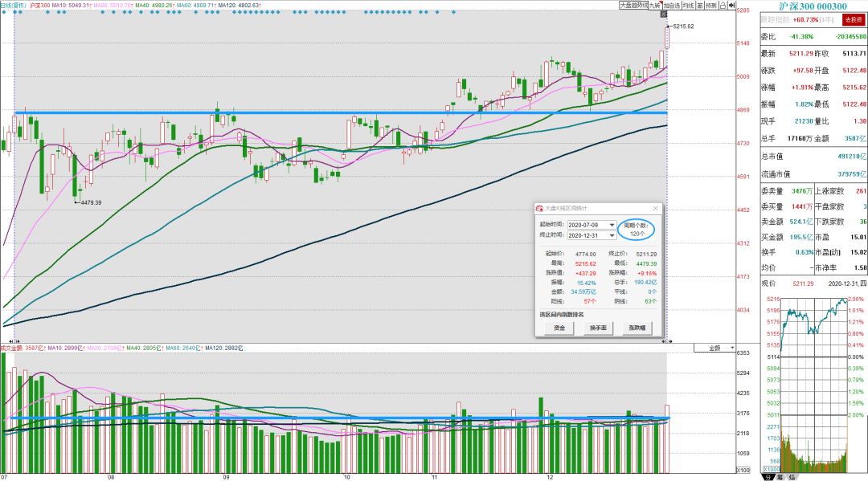
Task: Click the 加自选 add to watchlist button
Action: tap(672, 6)
